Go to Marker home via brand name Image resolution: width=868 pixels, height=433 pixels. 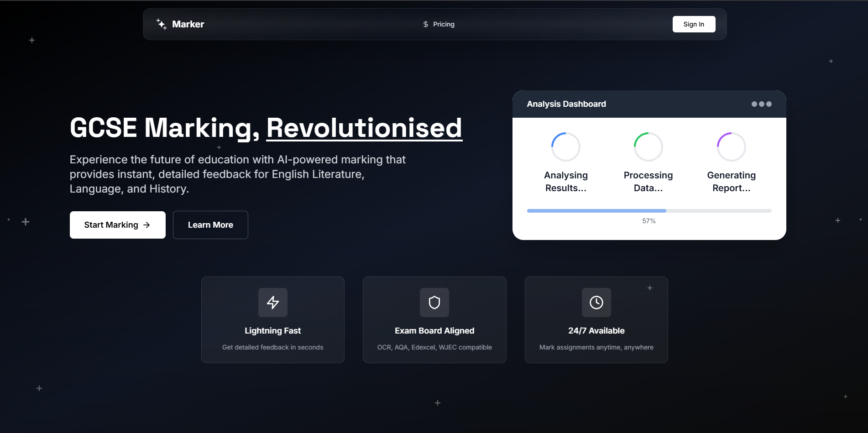coord(188,24)
